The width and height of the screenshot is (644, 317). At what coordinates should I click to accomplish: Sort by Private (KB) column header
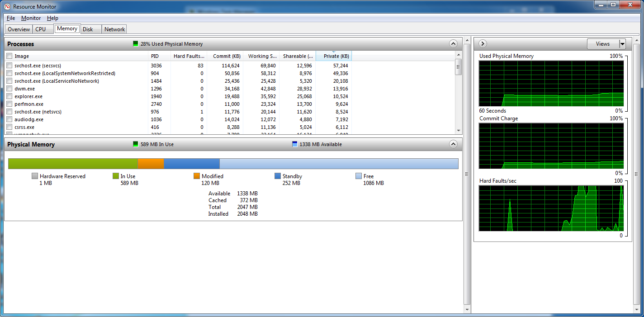[x=334, y=56]
